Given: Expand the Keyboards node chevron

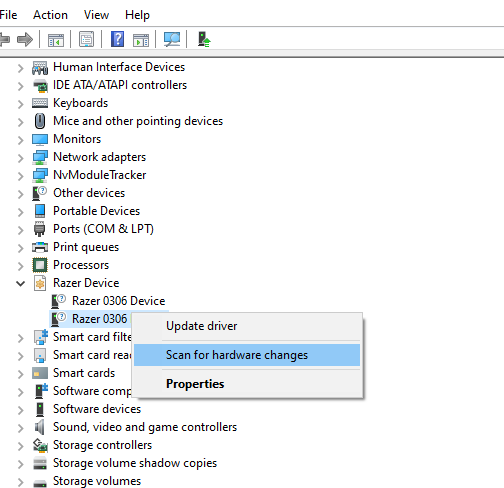Looking at the screenshot, I should pyautogui.click(x=21, y=104).
